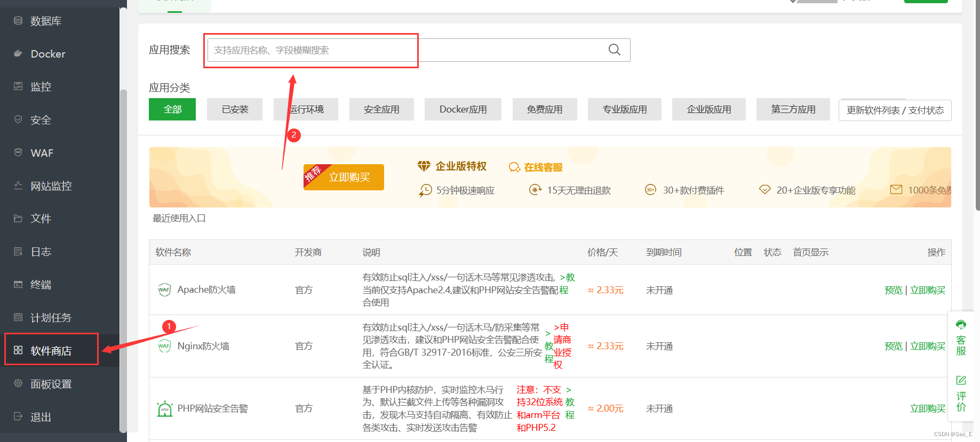This screenshot has width=980, height=442.
Task: Click the 面板设置 gear icon in sidebar
Action: pos(18,383)
